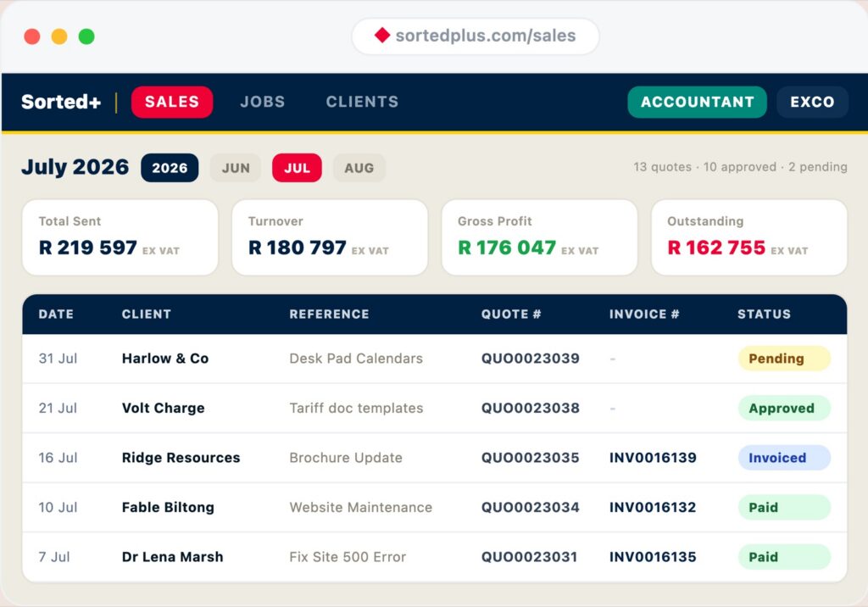The image size is (868, 607).
Task: Click the July 2026 heading
Action: pos(75,167)
